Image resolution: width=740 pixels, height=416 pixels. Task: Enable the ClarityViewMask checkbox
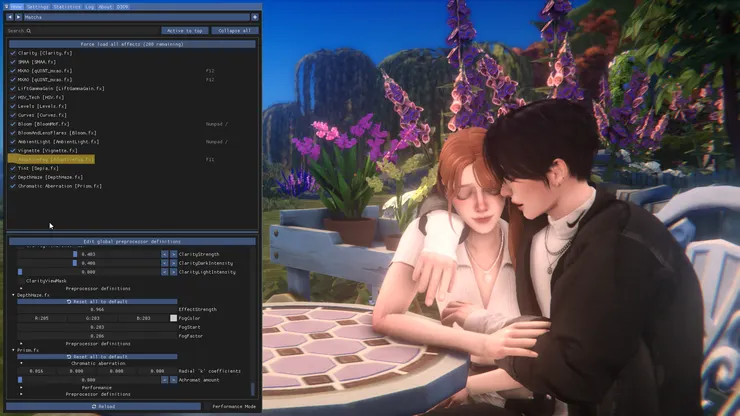click(x=21, y=280)
